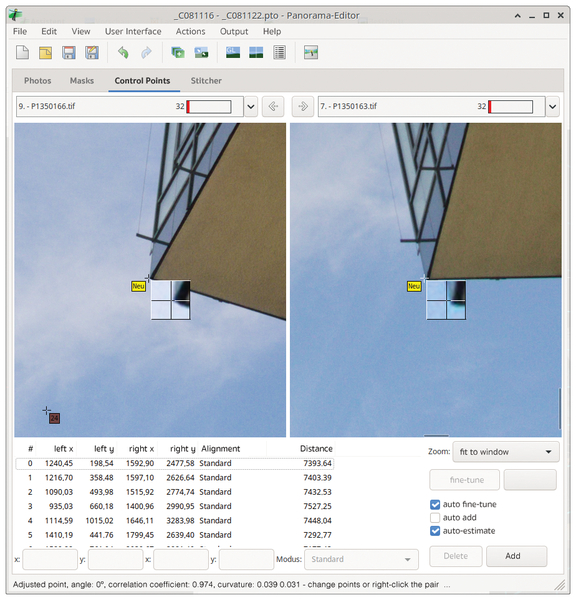Enable the auto add checkbox

[435, 518]
